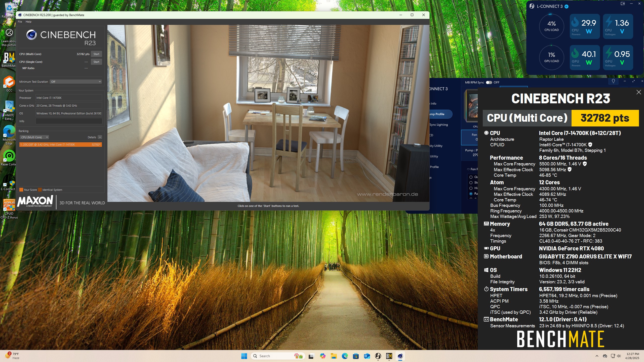Click the Windows taskbar Search box
The image size is (644, 362).
point(278,356)
